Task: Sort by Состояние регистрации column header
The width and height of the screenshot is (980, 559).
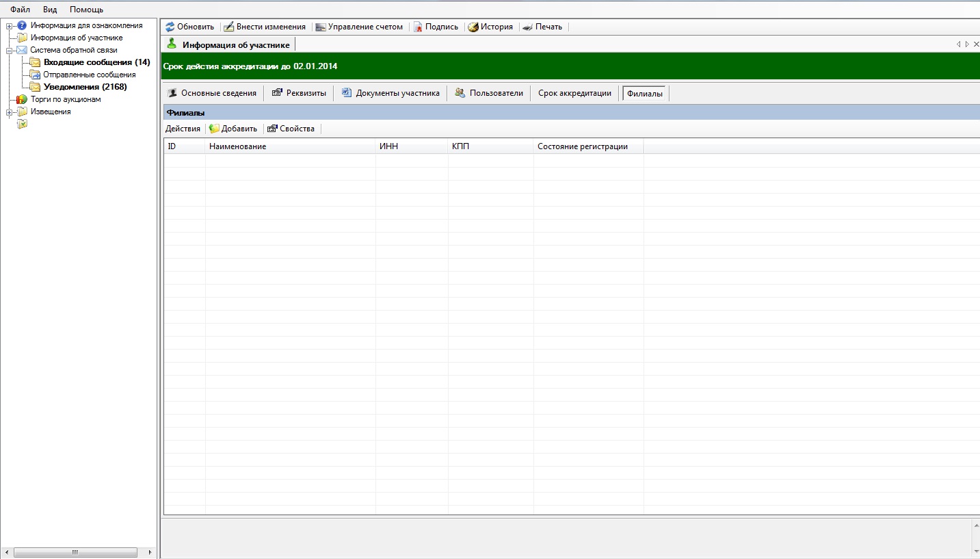Action: 589,146
